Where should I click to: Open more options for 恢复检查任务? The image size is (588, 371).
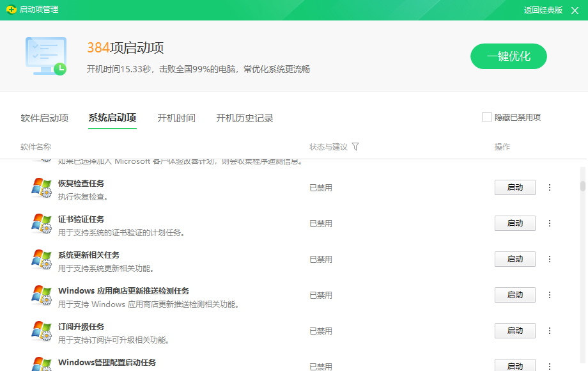click(x=550, y=187)
